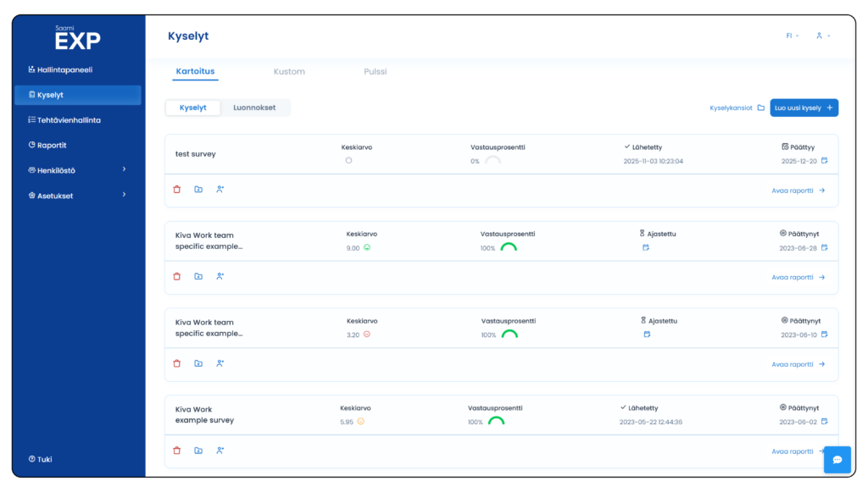Open the user account dropdown
This screenshot has height=492, width=868.
click(x=822, y=36)
